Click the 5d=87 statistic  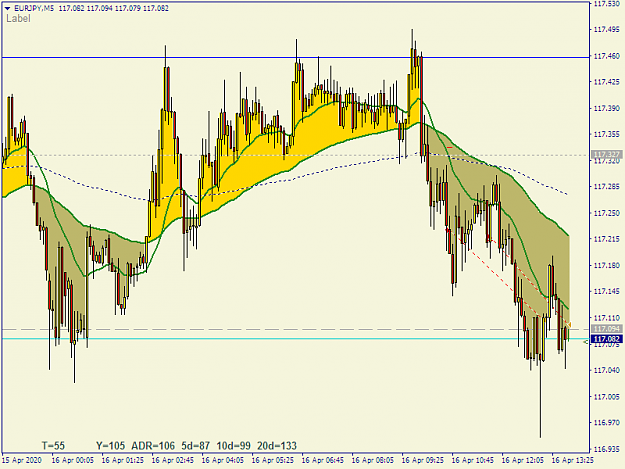(x=195, y=445)
